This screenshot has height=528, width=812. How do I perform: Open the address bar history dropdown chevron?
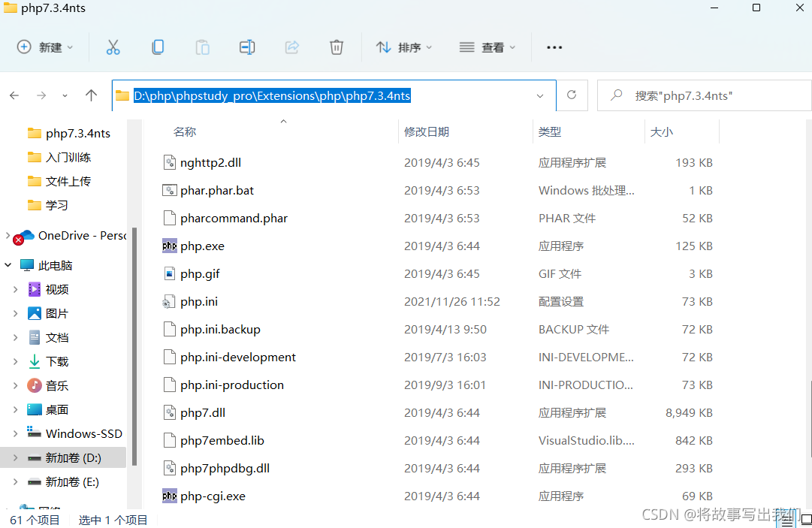click(540, 96)
